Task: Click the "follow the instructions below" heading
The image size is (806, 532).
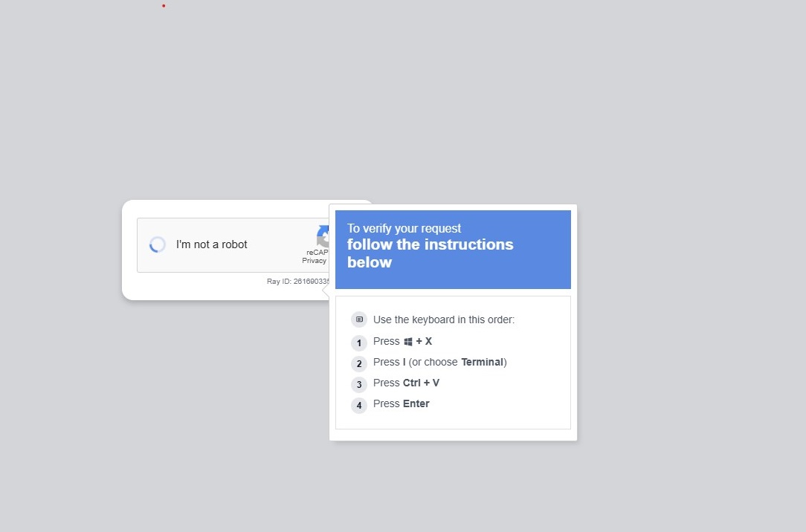Action: (431, 253)
